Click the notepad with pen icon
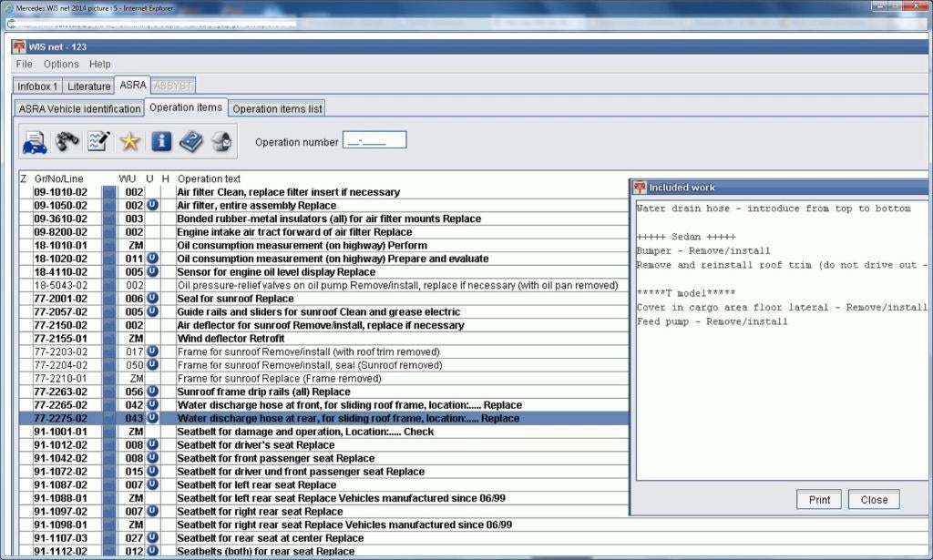Image resolution: width=933 pixels, height=560 pixels. pos(97,142)
